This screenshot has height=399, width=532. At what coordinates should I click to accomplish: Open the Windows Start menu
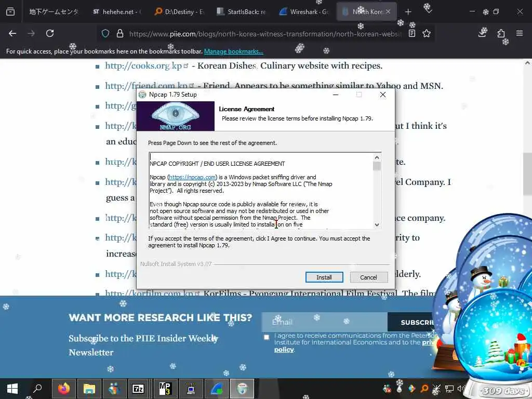pos(12,389)
